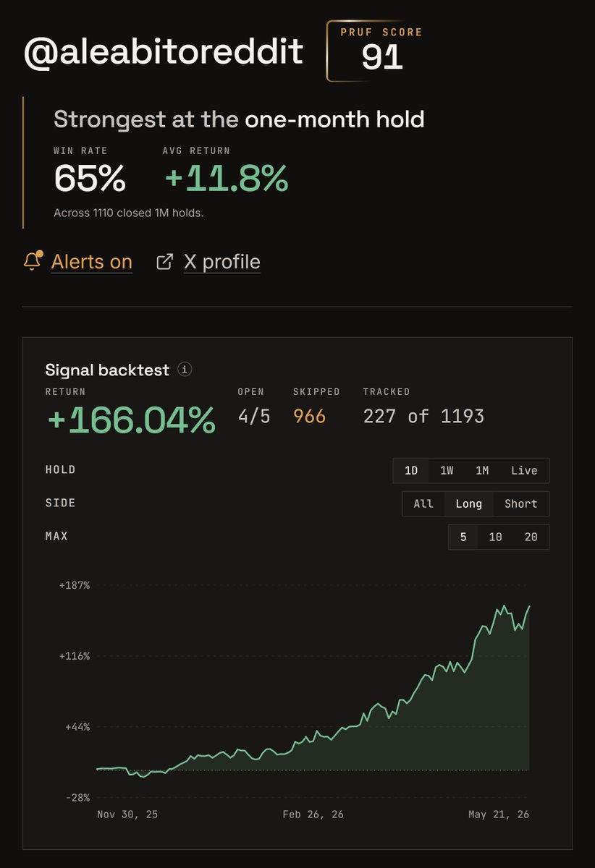Set max positions to 20

(531, 537)
